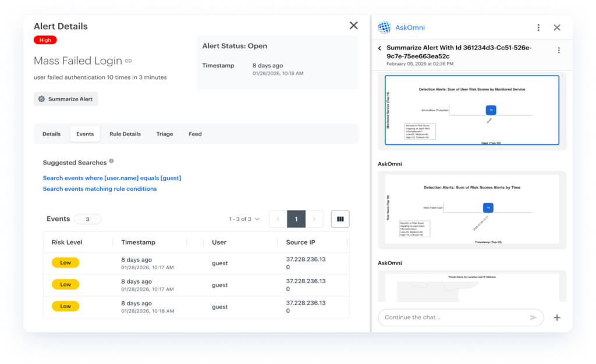Open the AskOmni panel kebab menu

coord(538,27)
